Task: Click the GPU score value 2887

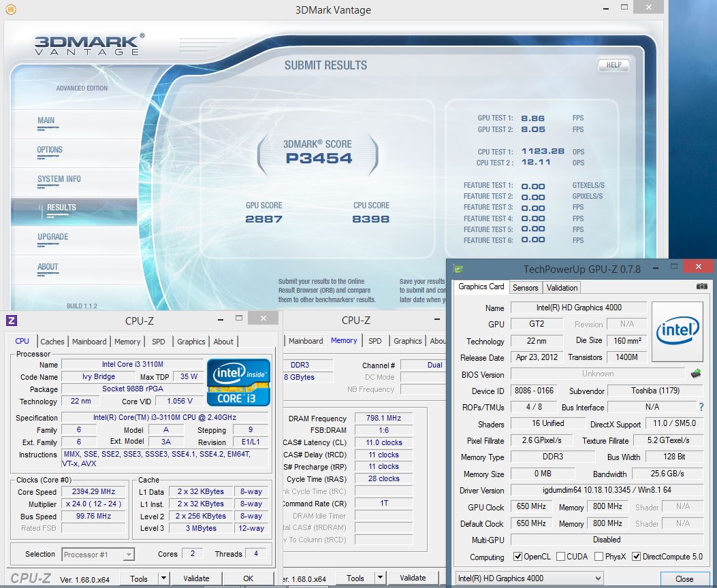Action: pos(264,219)
